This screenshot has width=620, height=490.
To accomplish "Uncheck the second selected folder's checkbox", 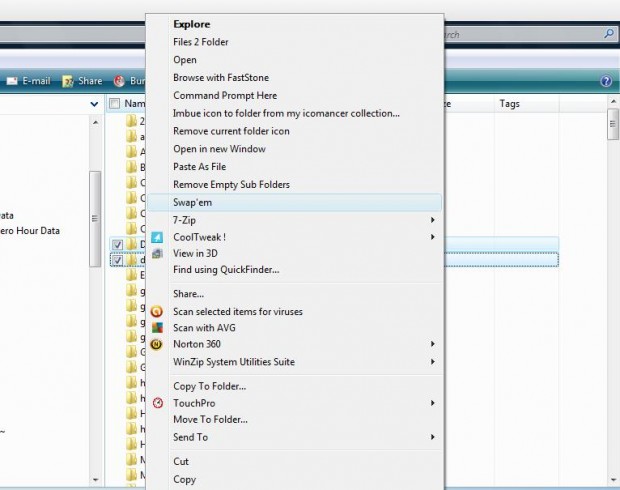I will [x=118, y=261].
